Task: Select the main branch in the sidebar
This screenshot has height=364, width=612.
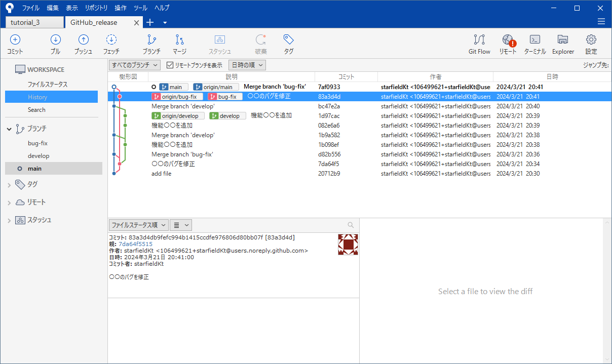Action: 54,169
